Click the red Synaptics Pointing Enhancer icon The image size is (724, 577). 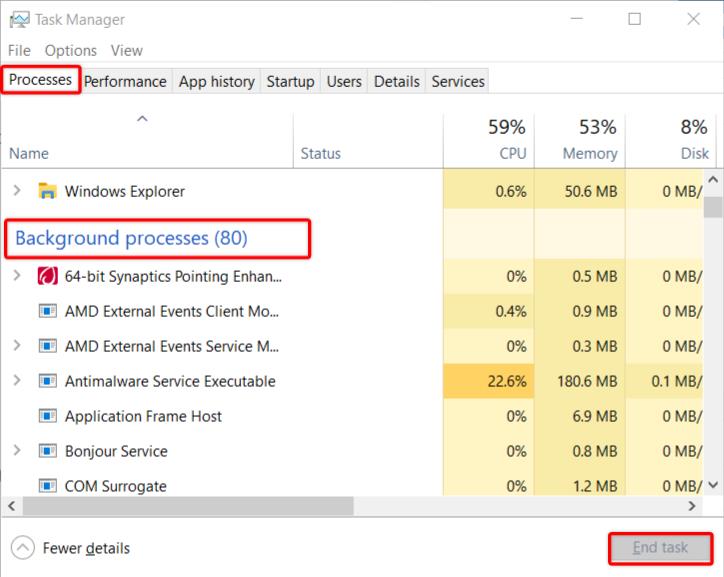point(47,276)
